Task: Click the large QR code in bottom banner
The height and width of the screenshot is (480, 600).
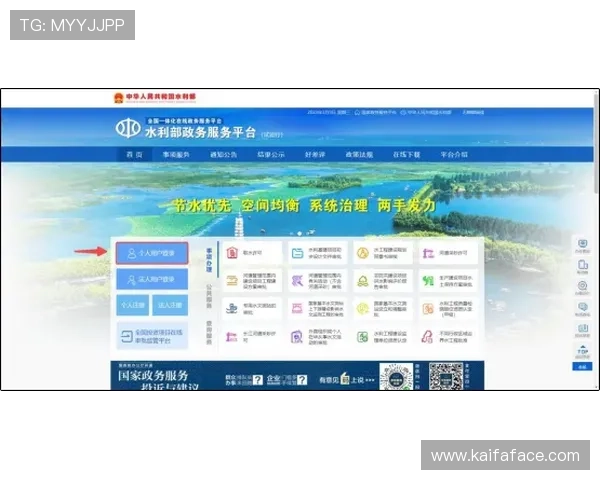Action: (x=446, y=376)
